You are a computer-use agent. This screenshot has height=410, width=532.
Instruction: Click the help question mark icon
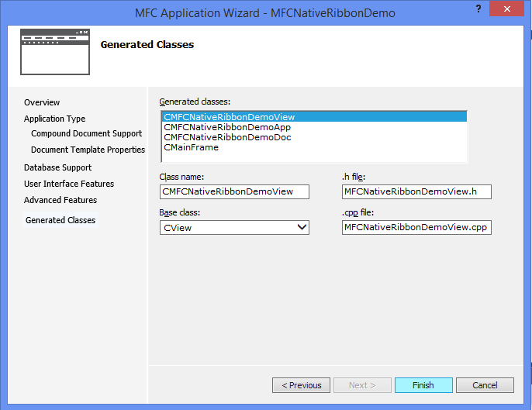point(478,9)
